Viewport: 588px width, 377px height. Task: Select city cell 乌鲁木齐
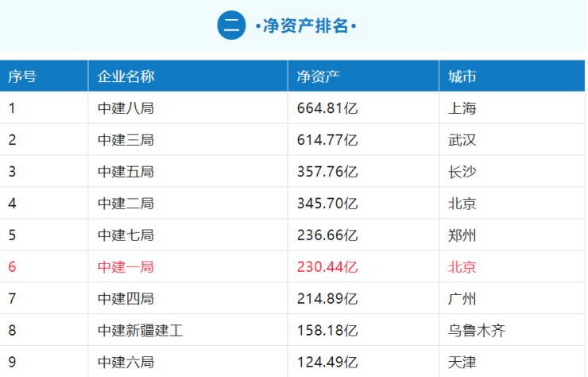[x=477, y=330]
